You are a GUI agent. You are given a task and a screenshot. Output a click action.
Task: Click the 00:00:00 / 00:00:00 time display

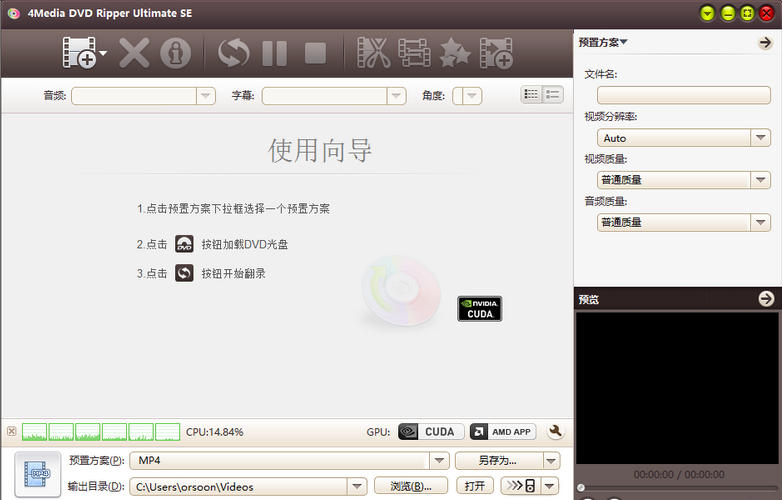click(x=679, y=475)
